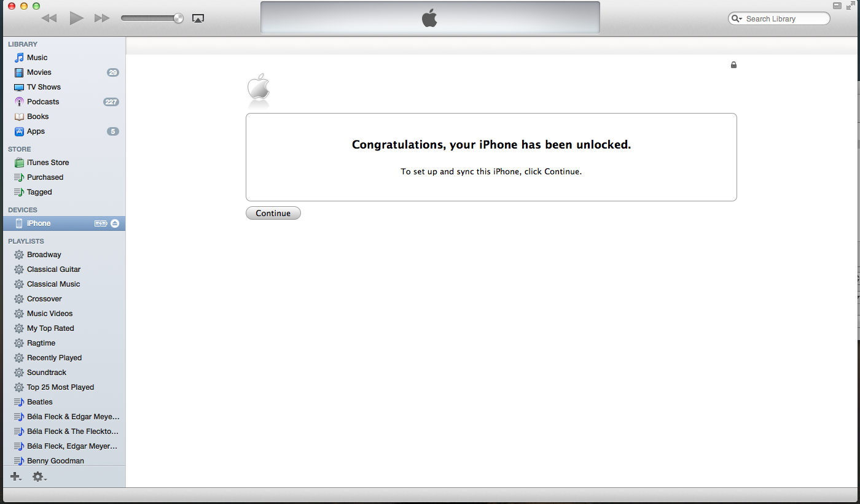Screen dimensions: 860x504
Task: Open Podcasts in the sidebar
Action: 63,102
